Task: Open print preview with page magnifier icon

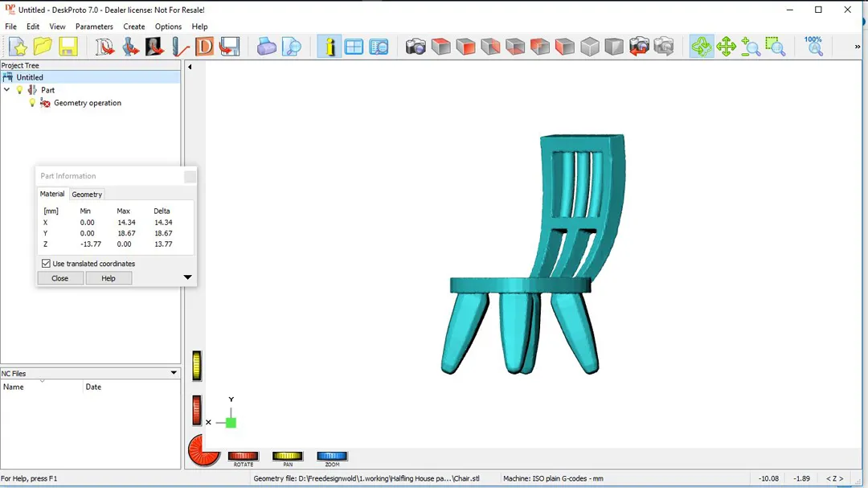Action: (291, 47)
